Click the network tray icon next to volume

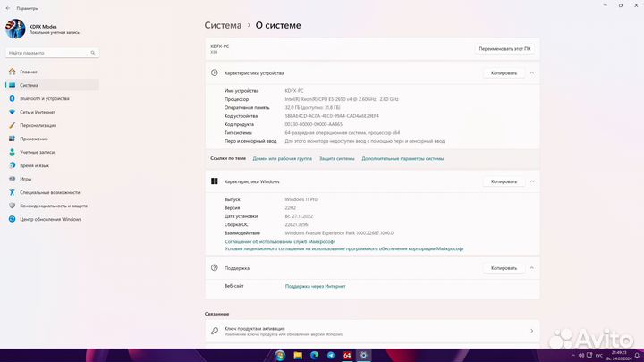[589, 356]
